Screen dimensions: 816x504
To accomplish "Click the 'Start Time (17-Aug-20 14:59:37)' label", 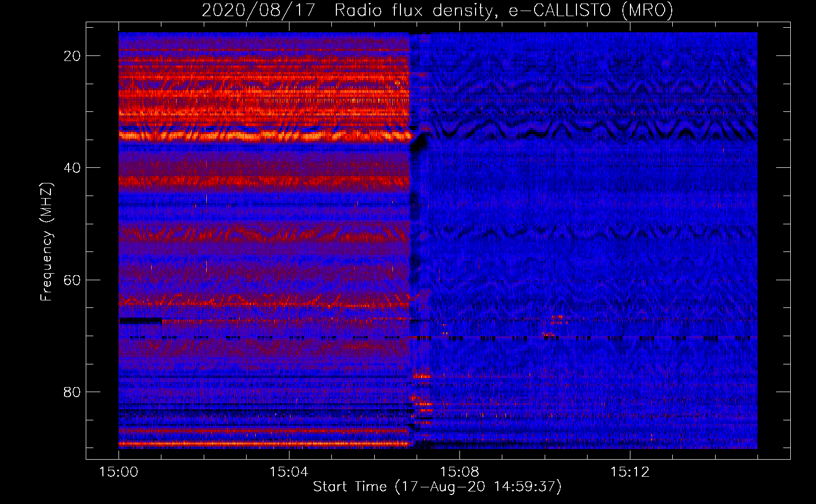I will 437,487.
